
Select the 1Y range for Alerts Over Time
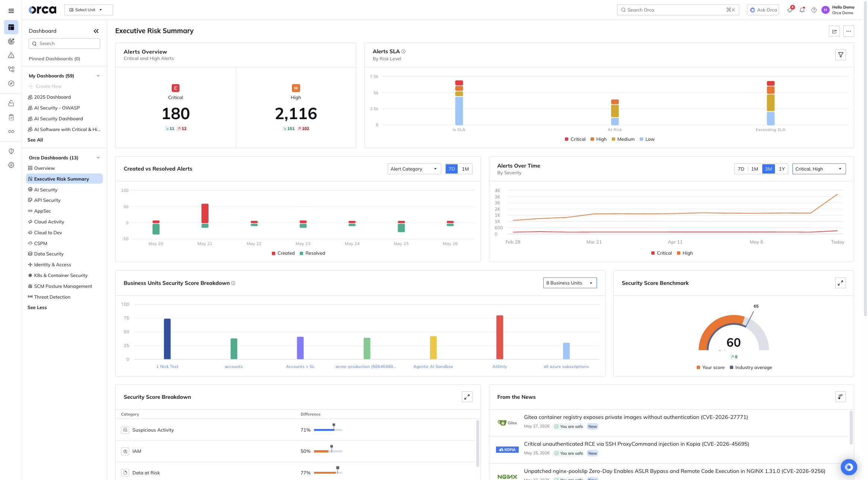click(x=782, y=169)
